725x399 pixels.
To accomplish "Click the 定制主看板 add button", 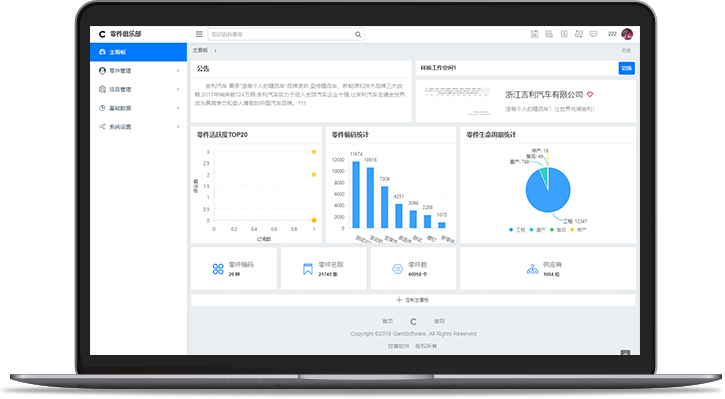I will pos(413,300).
